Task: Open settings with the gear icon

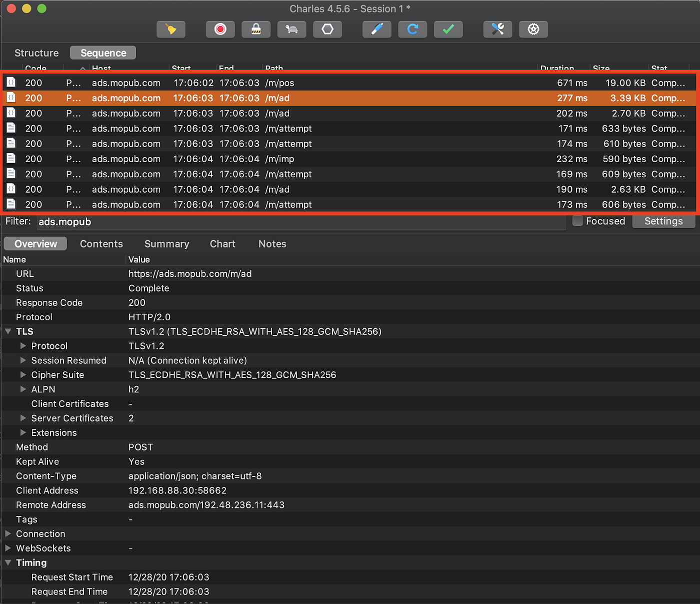Action: click(533, 29)
